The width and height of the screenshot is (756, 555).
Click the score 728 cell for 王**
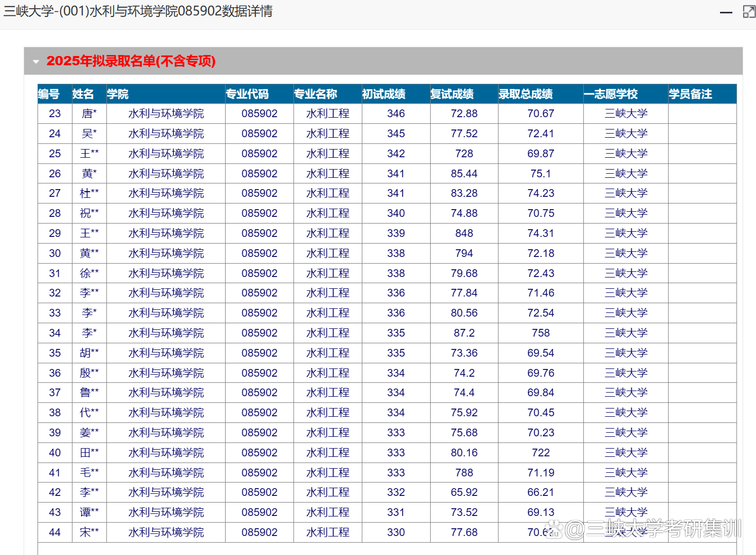tap(464, 153)
